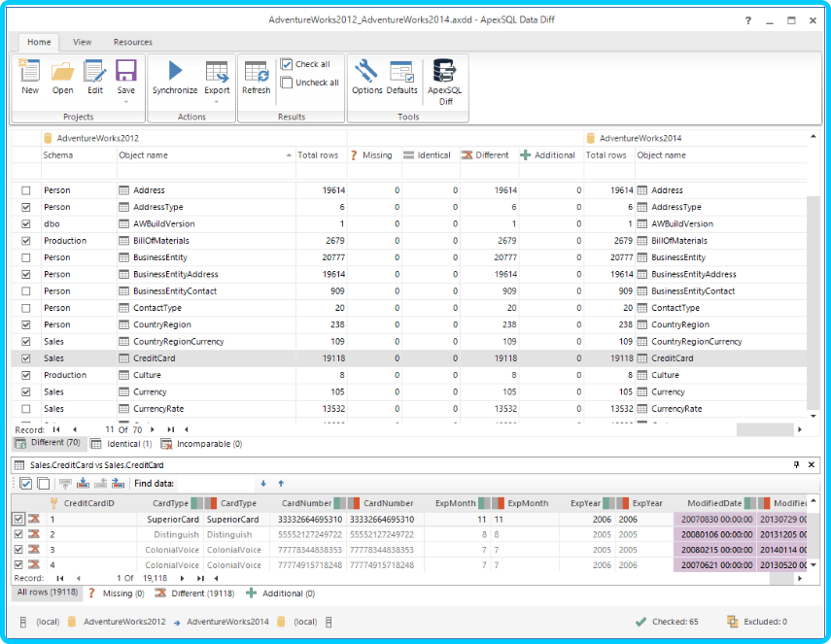Select the Incomparable (0) tab
831x644 pixels.
pos(202,444)
